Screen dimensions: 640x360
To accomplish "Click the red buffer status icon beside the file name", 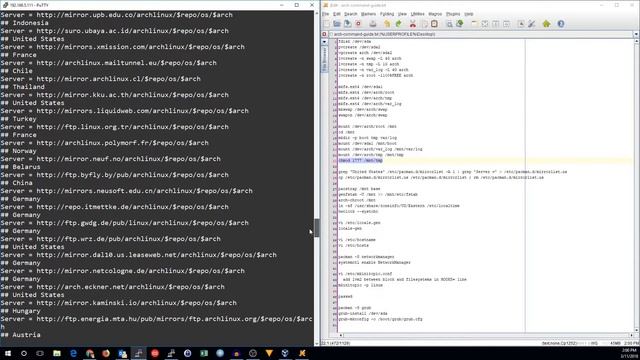I will coord(324,34).
